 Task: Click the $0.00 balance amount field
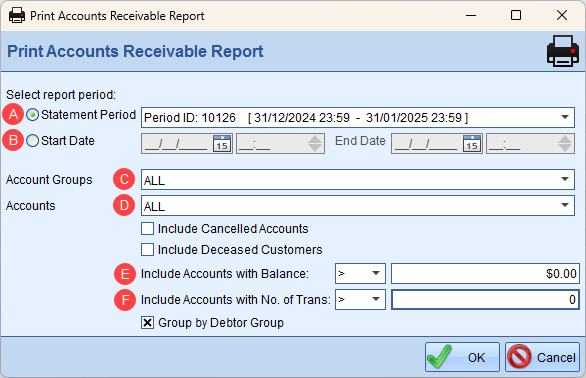click(485, 273)
